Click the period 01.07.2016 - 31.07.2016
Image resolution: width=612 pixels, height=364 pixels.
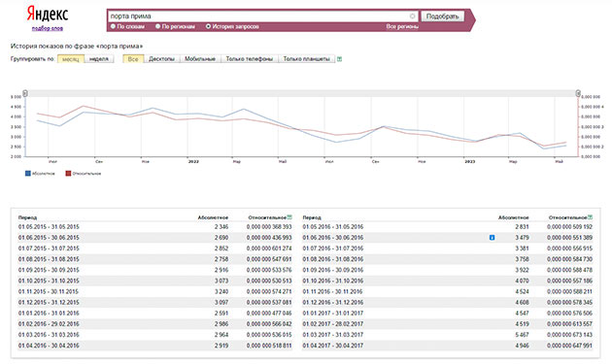coord(333,248)
